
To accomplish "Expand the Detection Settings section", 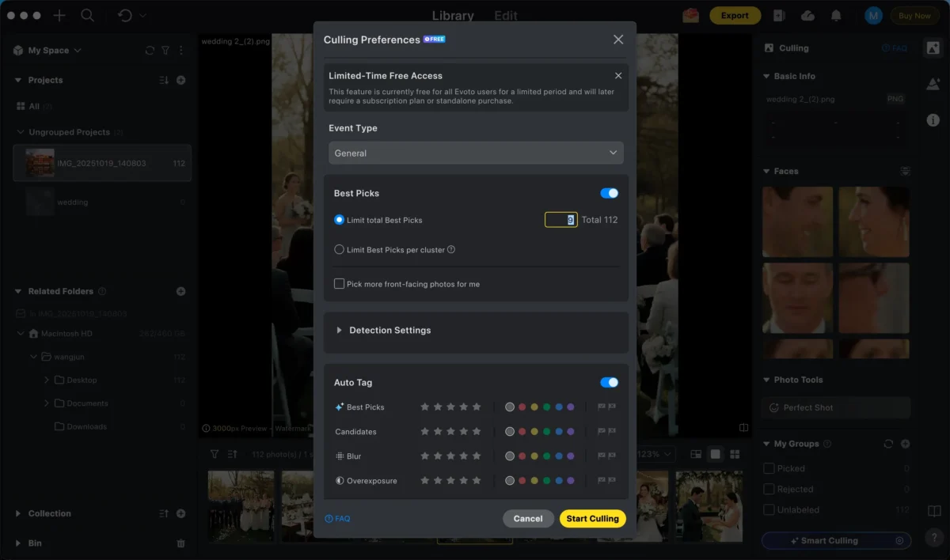I will point(340,331).
